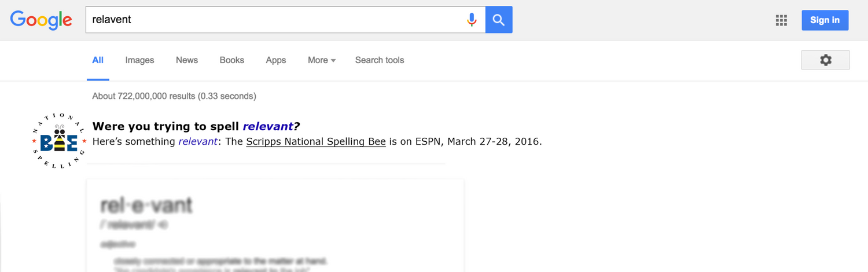Image resolution: width=868 pixels, height=272 pixels.
Task: Open the settings gear menu
Action: [825, 60]
